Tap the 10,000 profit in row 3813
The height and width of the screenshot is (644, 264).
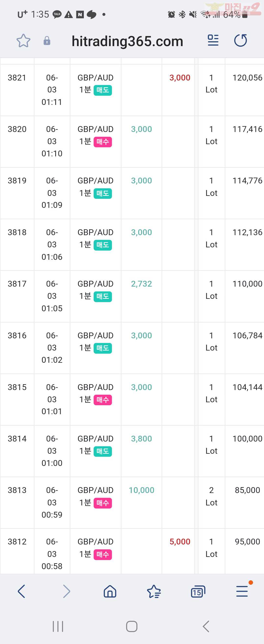[x=142, y=490]
